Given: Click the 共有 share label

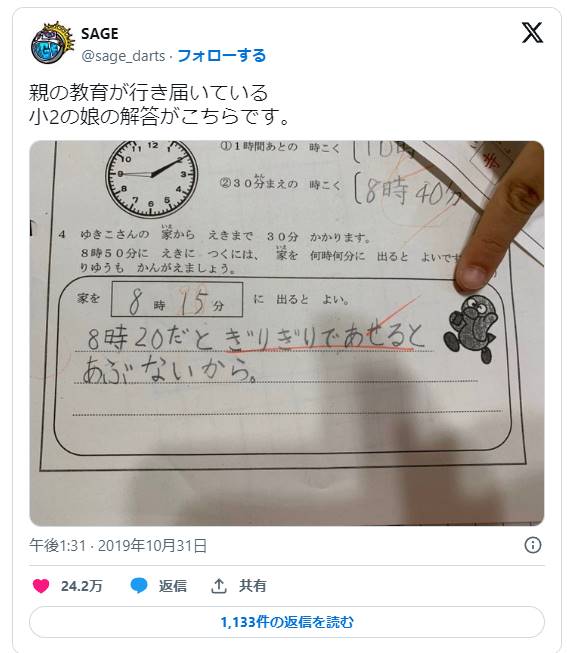Looking at the screenshot, I should tap(252, 586).
